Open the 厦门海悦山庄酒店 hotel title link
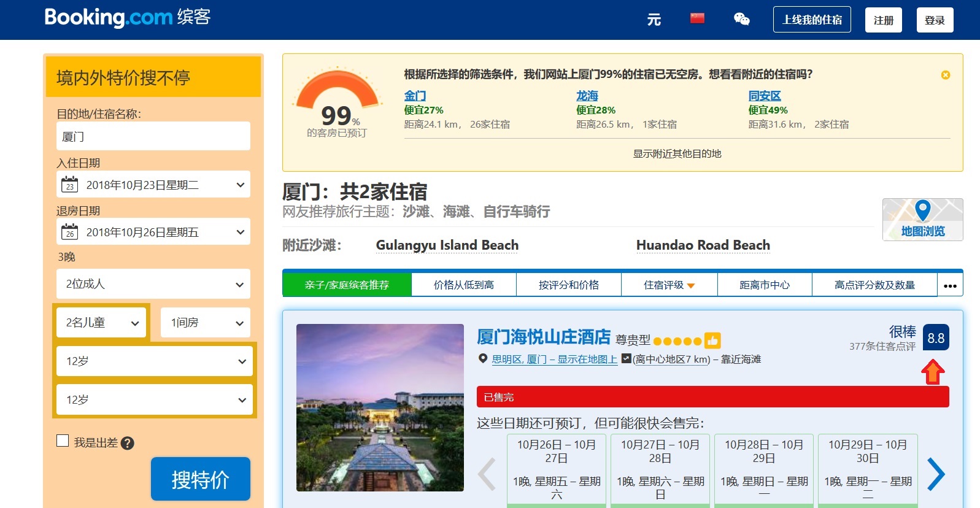This screenshot has height=508, width=980. (x=544, y=337)
